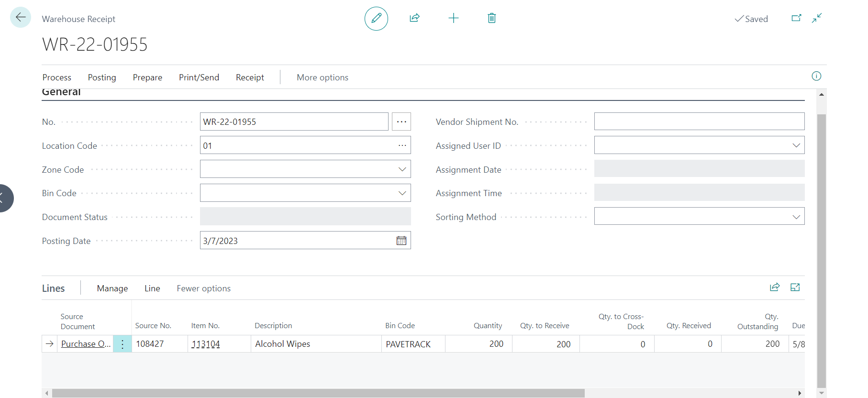The width and height of the screenshot is (868, 398).
Task: Click the pencil edit icon
Action: pyautogui.click(x=376, y=19)
